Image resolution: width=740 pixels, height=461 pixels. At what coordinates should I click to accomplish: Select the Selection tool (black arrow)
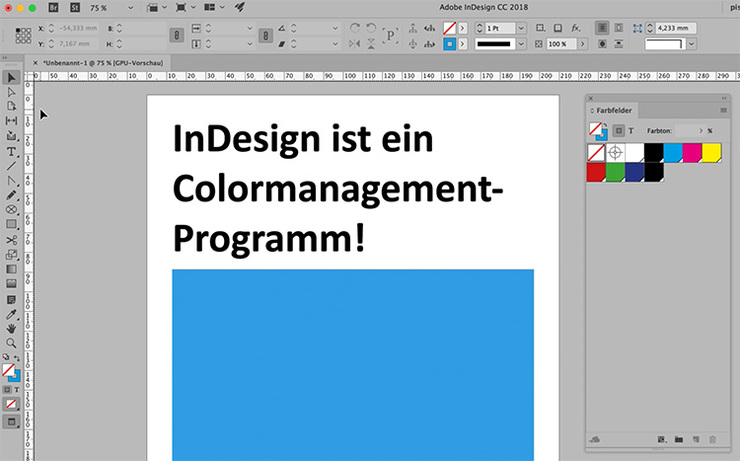pos(11,77)
